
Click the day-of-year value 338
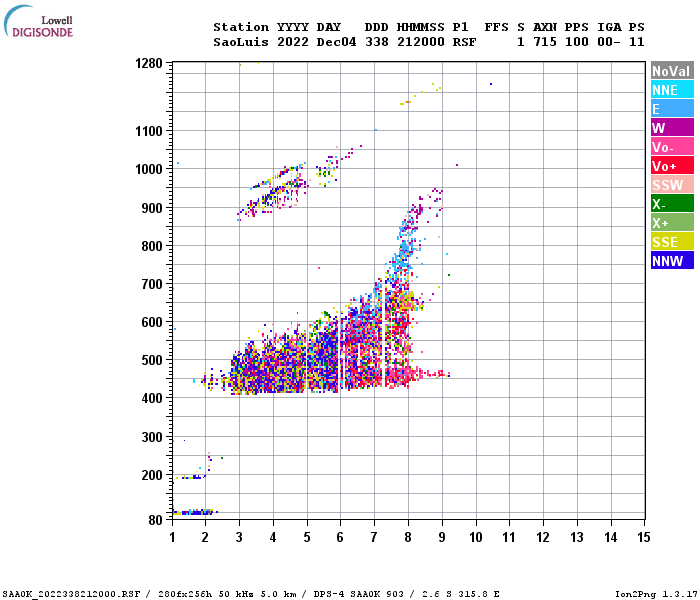tap(376, 42)
